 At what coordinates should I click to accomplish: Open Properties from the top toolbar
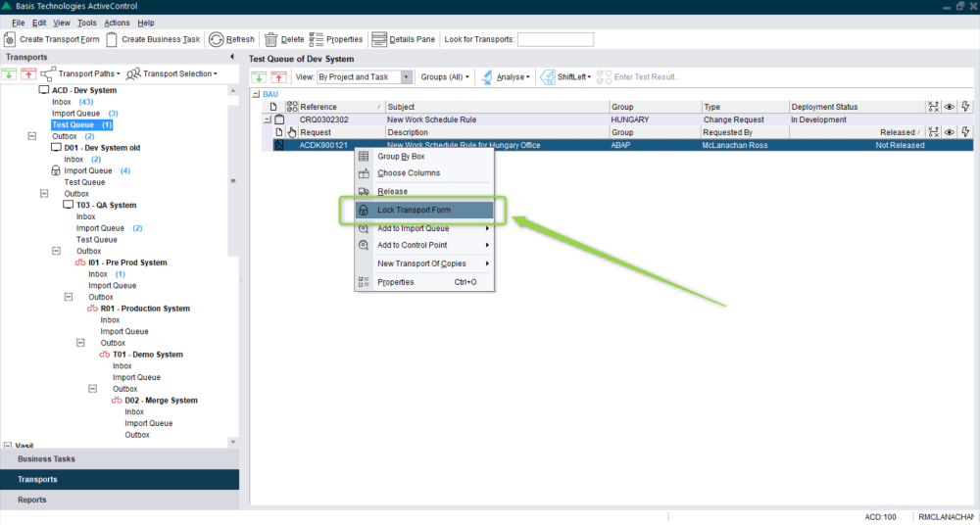tap(336, 39)
